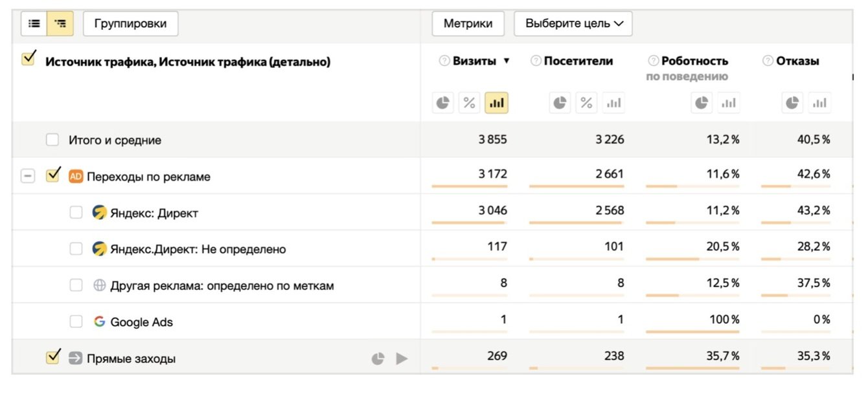Show bar chart for Отказы column

[819, 103]
